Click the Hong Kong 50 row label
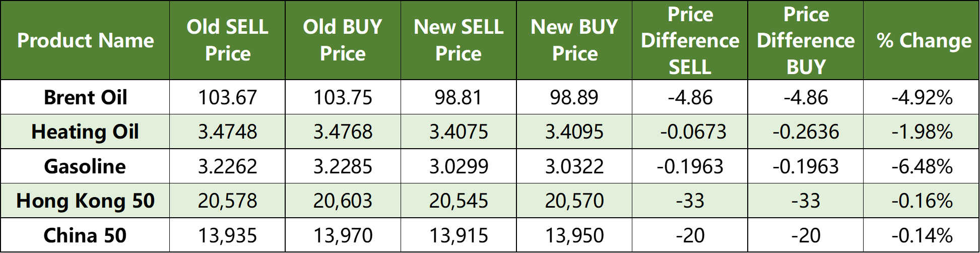This screenshot has height=253, width=980. pos(85,201)
